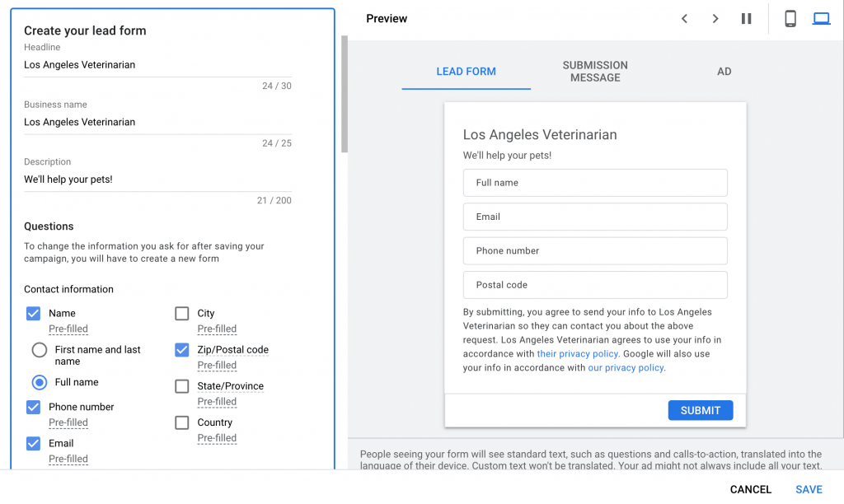Click the Phone number preview field

click(595, 250)
